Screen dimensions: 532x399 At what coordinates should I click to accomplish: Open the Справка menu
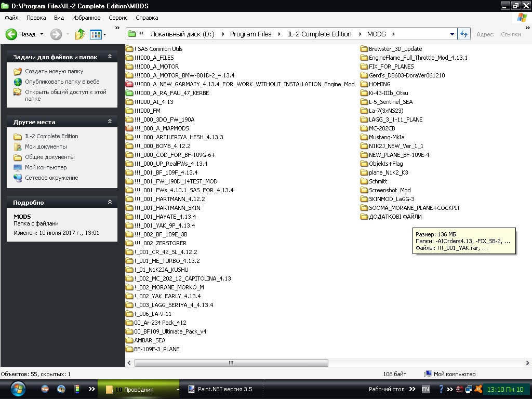pyautogui.click(x=147, y=18)
